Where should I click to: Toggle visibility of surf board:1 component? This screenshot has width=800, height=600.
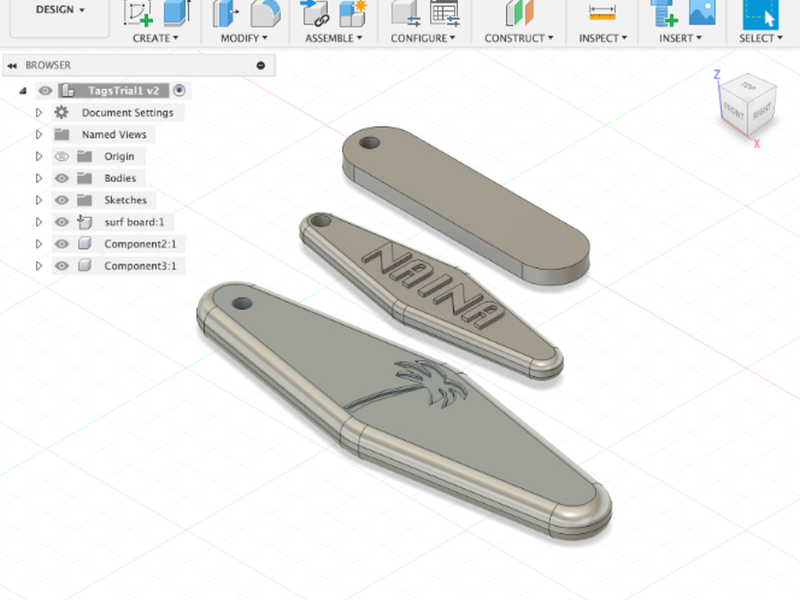tap(62, 222)
